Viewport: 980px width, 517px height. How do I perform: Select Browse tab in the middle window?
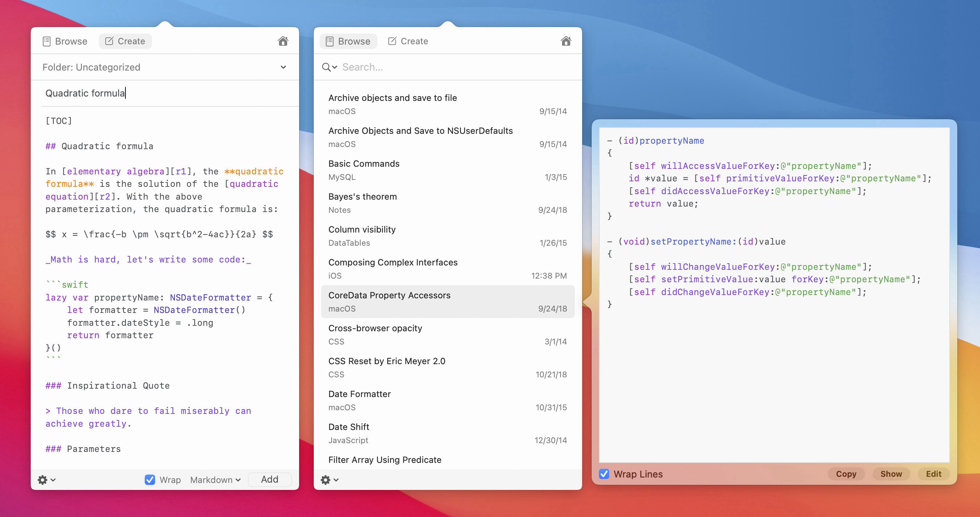348,41
